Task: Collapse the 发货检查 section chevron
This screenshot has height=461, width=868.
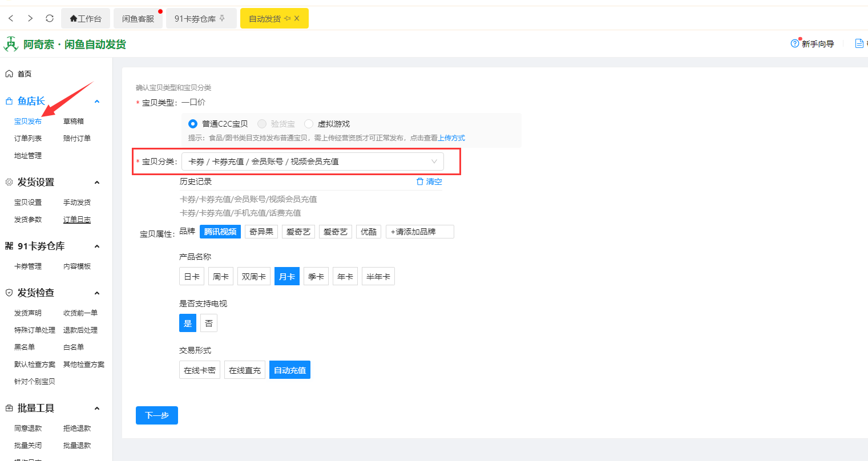Action: click(97, 293)
